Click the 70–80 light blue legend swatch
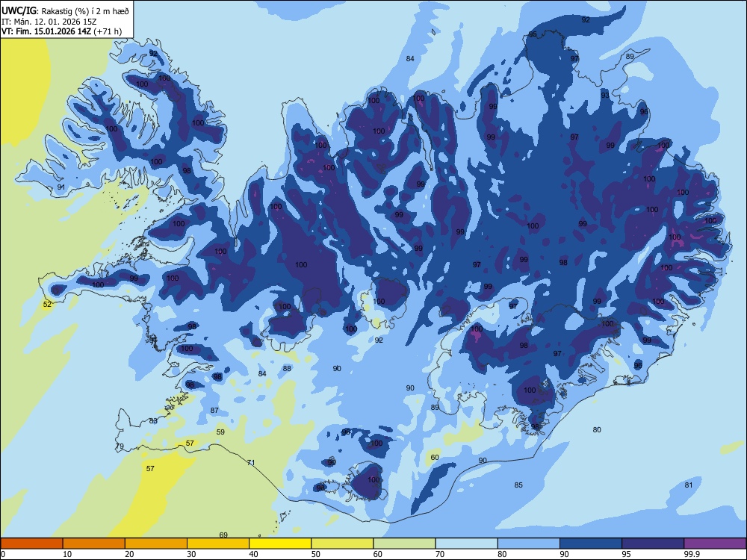The width and height of the screenshot is (747, 560). click(466, 544)
